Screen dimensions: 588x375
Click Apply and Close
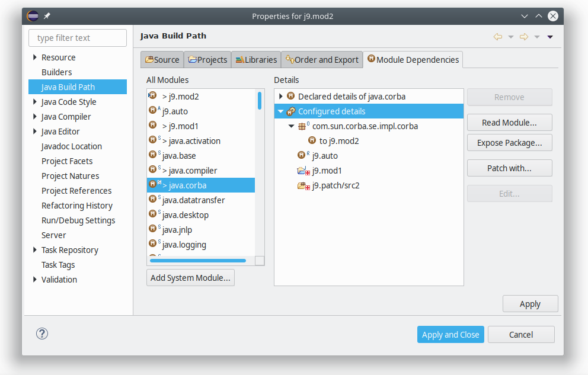tap(450, 335)
